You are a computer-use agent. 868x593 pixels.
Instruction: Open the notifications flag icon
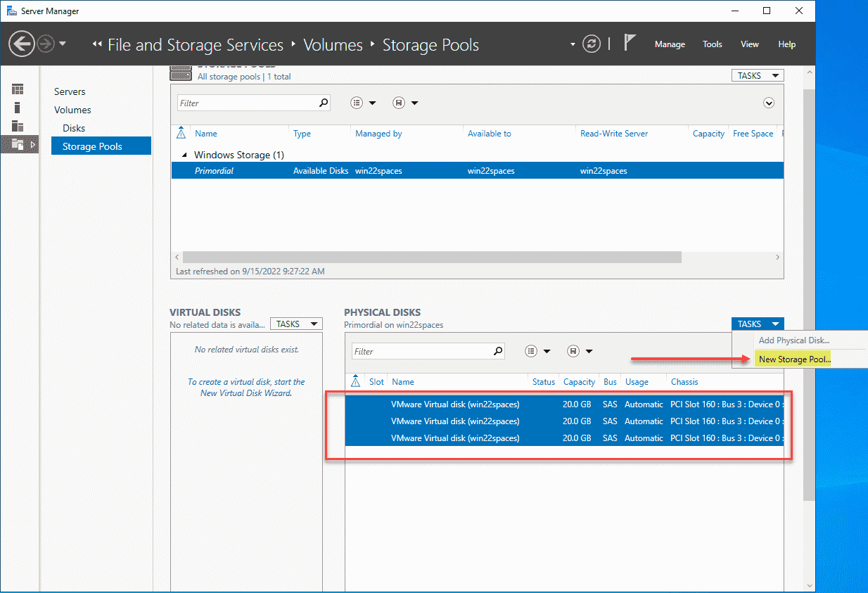click(630, 44)
